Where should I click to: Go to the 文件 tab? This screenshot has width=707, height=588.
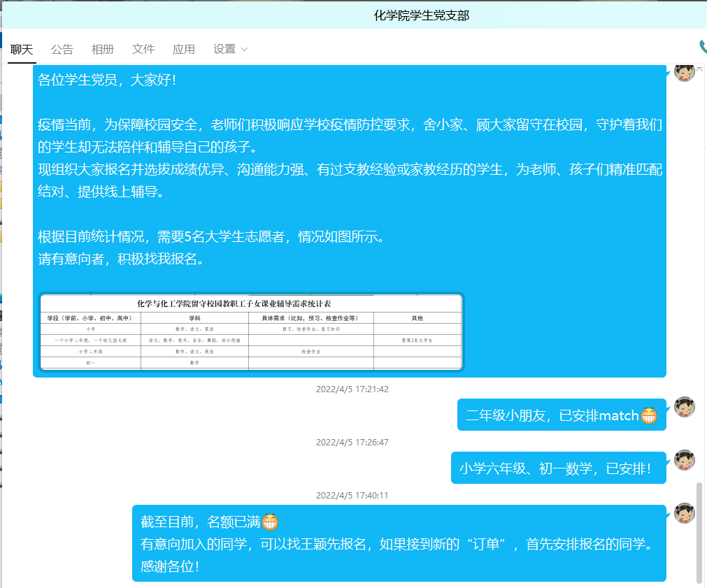point(143,49)
